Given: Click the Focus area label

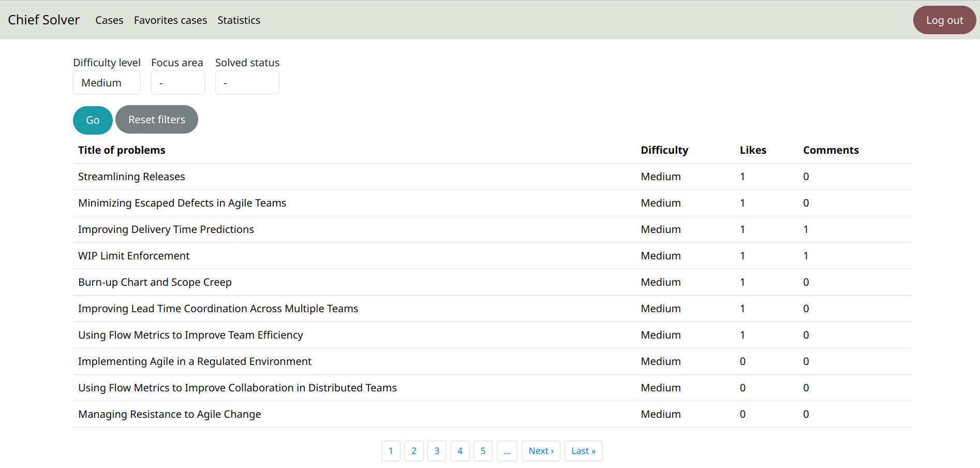Looking at the screenshot, I should [x=177, y=63].
